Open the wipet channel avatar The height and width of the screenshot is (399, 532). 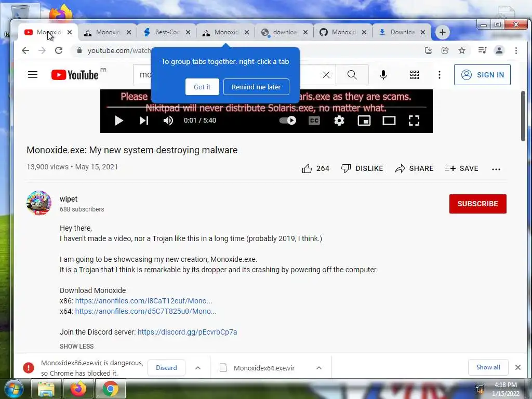click(x=39, y=203)
